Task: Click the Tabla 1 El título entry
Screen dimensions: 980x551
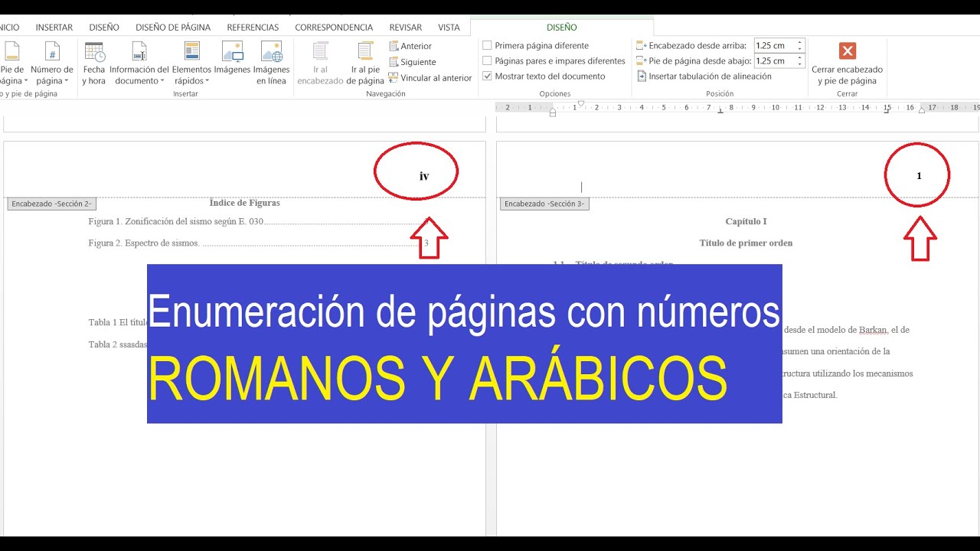Action: tap(118, 323)
